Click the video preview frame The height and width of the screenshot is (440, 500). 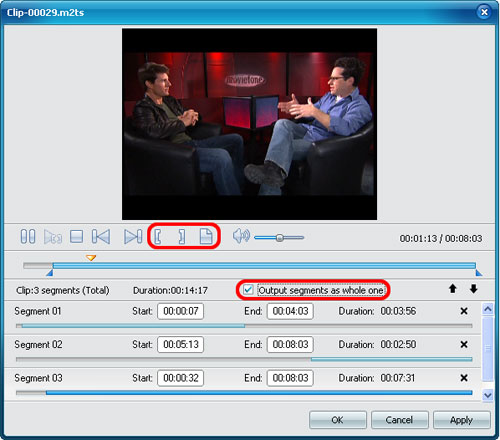[x=249, y=124]
